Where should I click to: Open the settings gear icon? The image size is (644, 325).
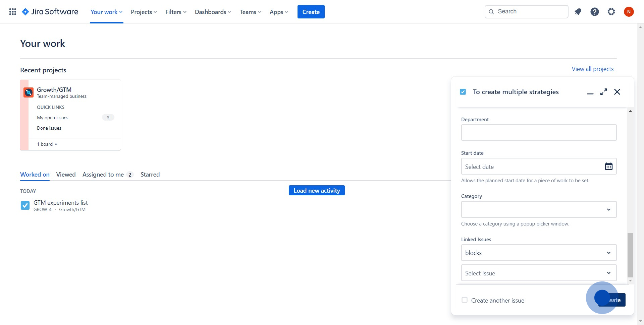tap(611, 12)
